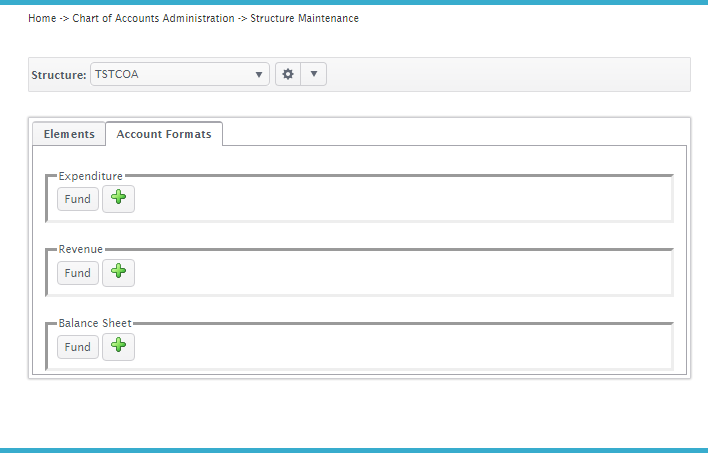Click Structure Maintenance breadcrumb text
This screenshot has height=453, width=708.
click(x=305, y=19)
